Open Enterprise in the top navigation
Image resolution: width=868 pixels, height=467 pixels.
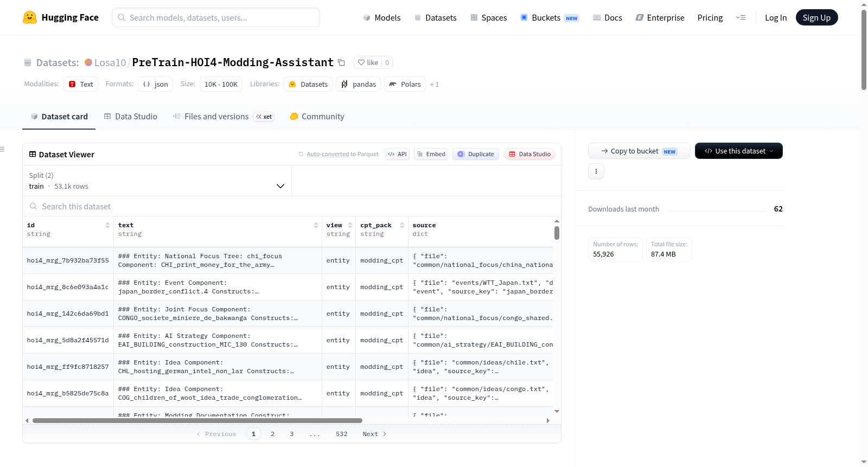pyautogui.click(x=660, y=17)
